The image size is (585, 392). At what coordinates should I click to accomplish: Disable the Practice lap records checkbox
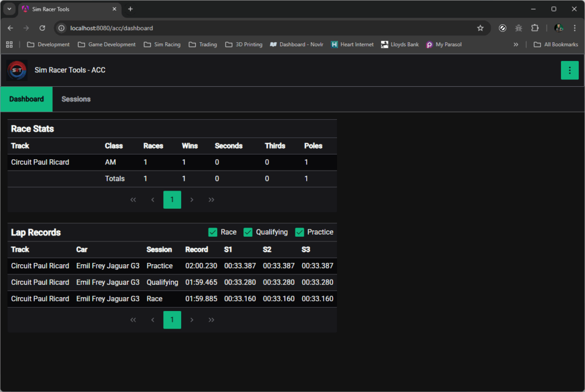point(299,232)
